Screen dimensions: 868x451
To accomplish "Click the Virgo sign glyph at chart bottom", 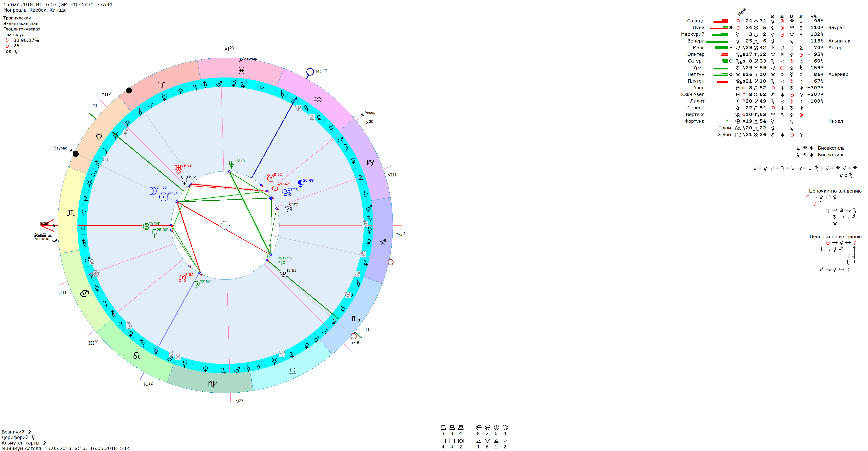I will [212, 384].
